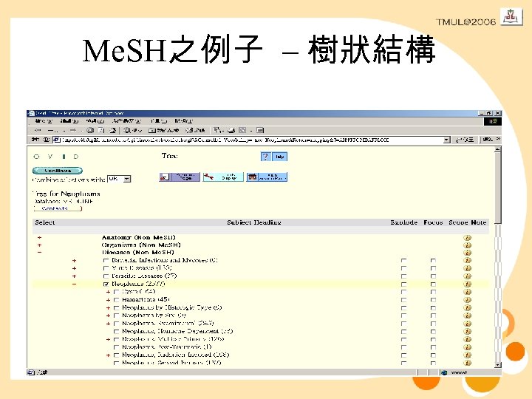Expand Neoplasms by Histologic Type branch

108,308
